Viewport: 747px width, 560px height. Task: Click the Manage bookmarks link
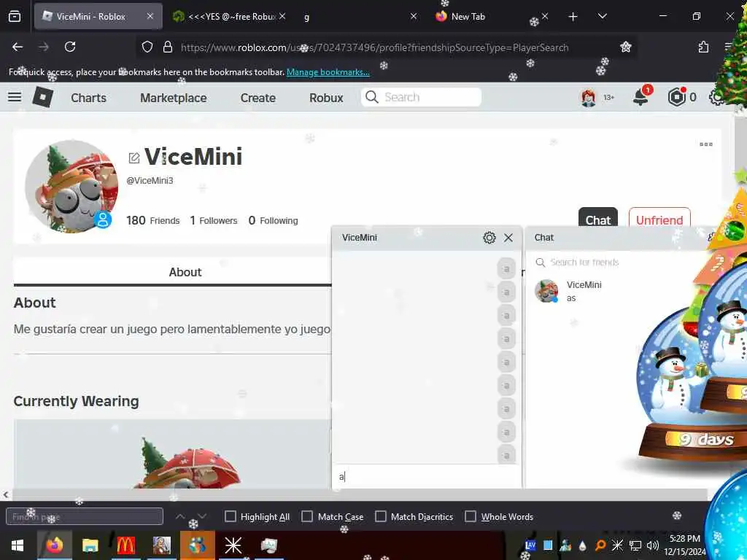[328, 72]
